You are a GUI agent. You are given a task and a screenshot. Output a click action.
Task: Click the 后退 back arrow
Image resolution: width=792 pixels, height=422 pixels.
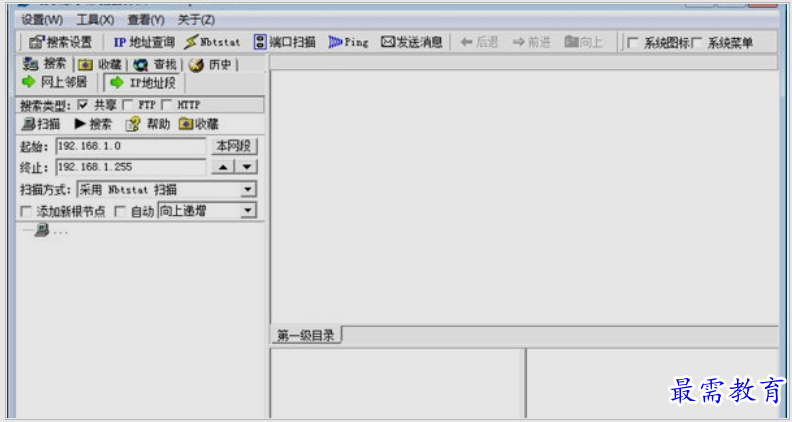tap(479, 42)
